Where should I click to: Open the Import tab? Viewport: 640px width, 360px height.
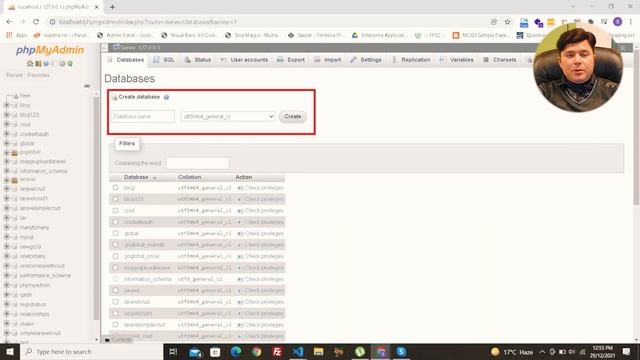tap(328, 60)
